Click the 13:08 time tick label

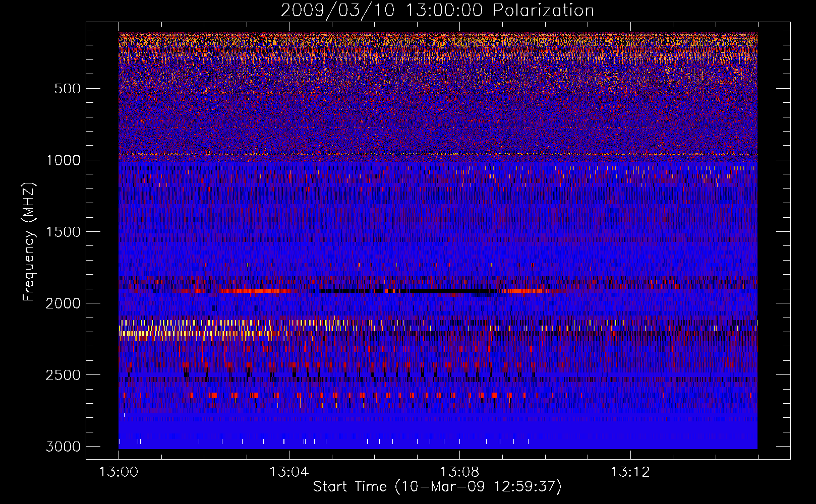pos(459,472)
